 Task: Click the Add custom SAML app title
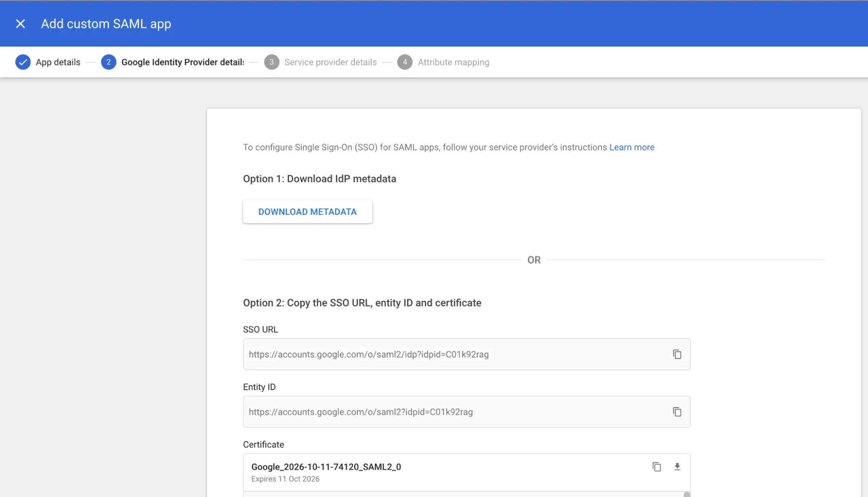(106, 24)
